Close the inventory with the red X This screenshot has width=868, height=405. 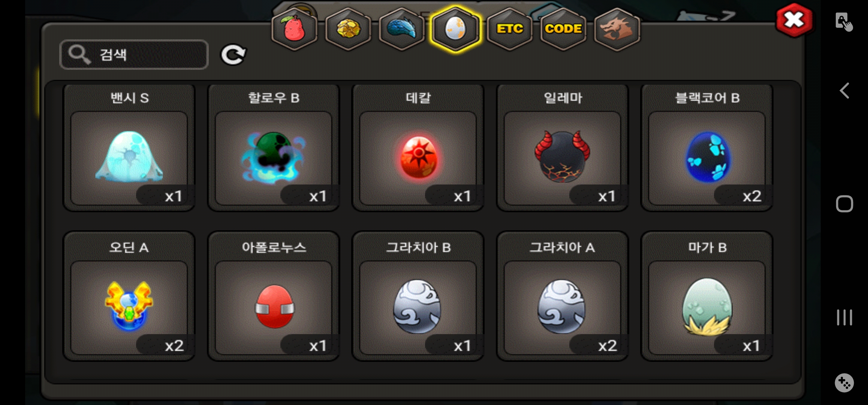pyautogui.click(x=794, y=20)
